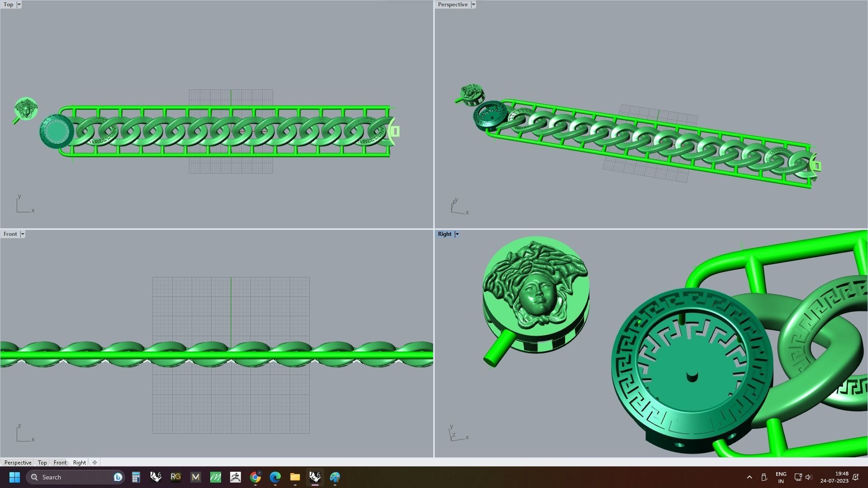The height and width of the screenshot is (488, 868).
Task: Open the clock showing 19:48
Action: coord(834,477)
